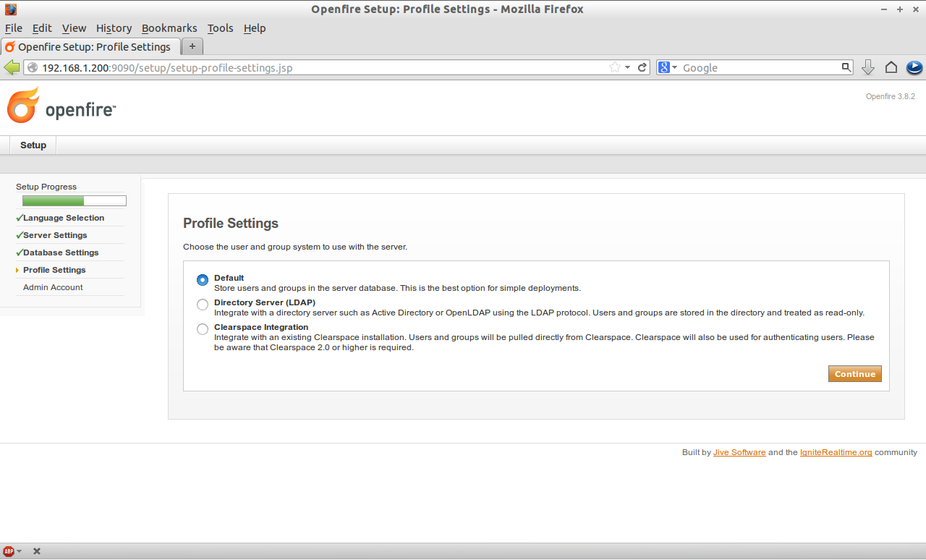This screenshot has height=560, width=926.
Task: Maximize the Firefox window with plus
Action: (900, 9)
